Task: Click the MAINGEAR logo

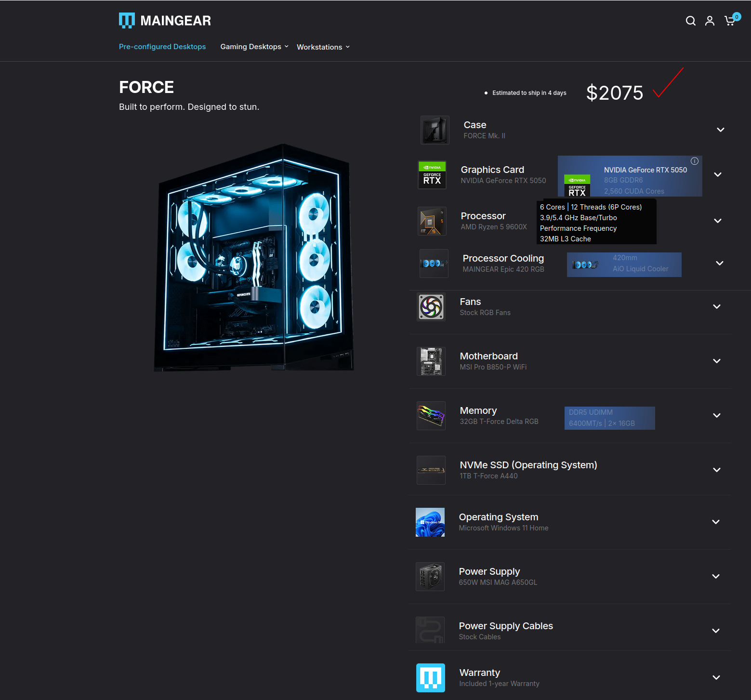Action: [165, 20]
